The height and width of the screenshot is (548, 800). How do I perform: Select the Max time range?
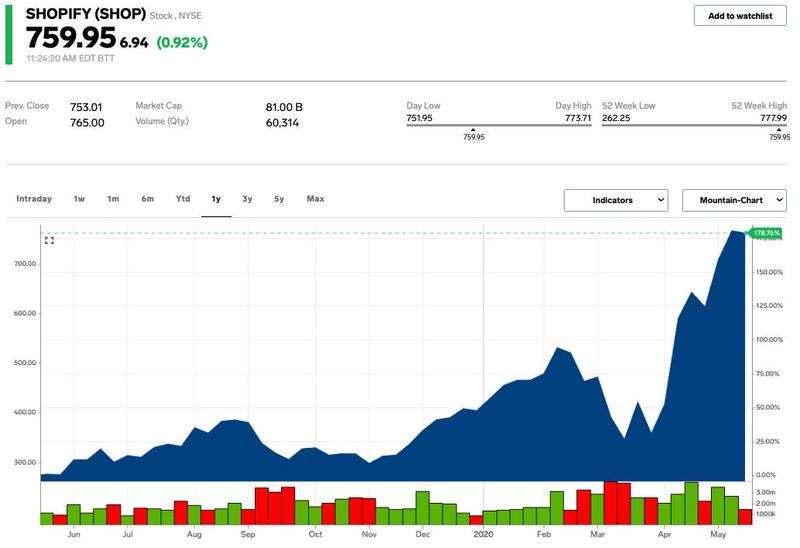coord(315,199)
